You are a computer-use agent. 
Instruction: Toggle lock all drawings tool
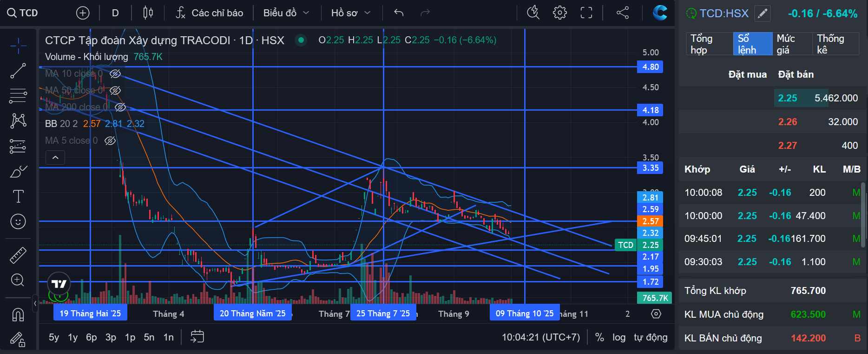point(18,340)
